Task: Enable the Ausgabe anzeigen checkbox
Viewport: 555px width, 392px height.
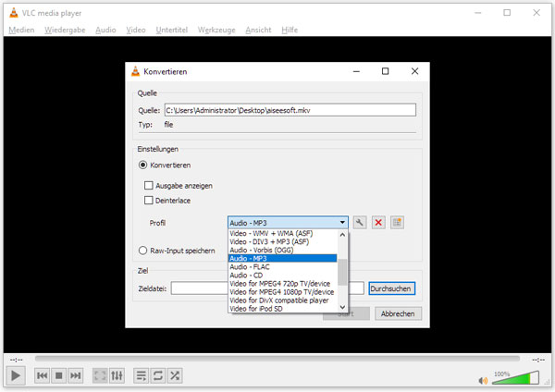Action: 149,186
